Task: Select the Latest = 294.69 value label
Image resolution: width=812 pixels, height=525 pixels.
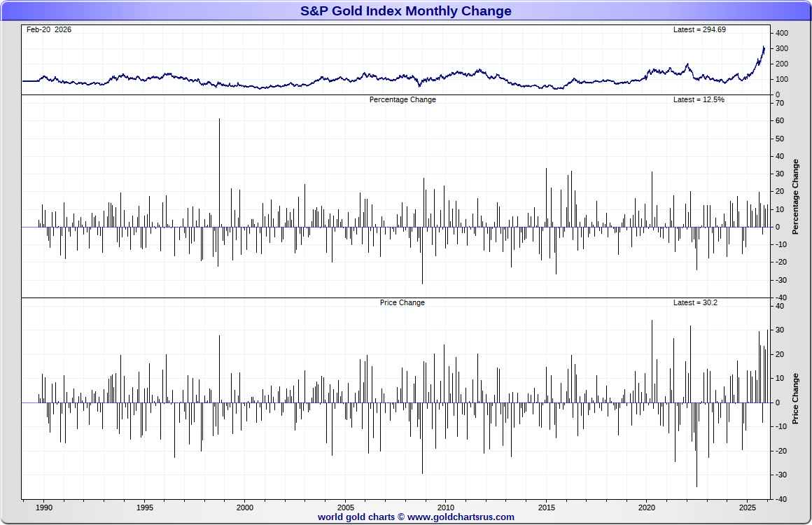Action: coord(699,29)
